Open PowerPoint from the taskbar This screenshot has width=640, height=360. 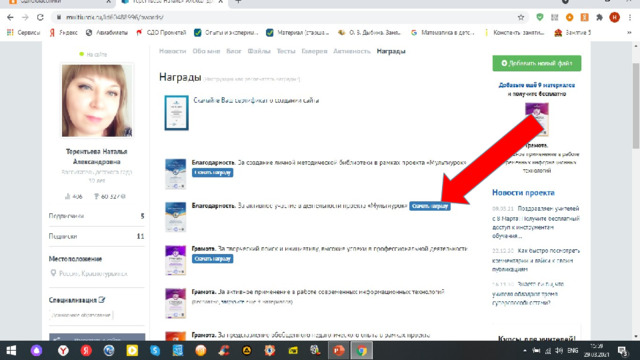click(338, 351)
